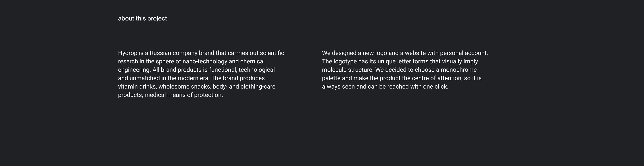Click the word "Russian" in the description

point(160,53)
